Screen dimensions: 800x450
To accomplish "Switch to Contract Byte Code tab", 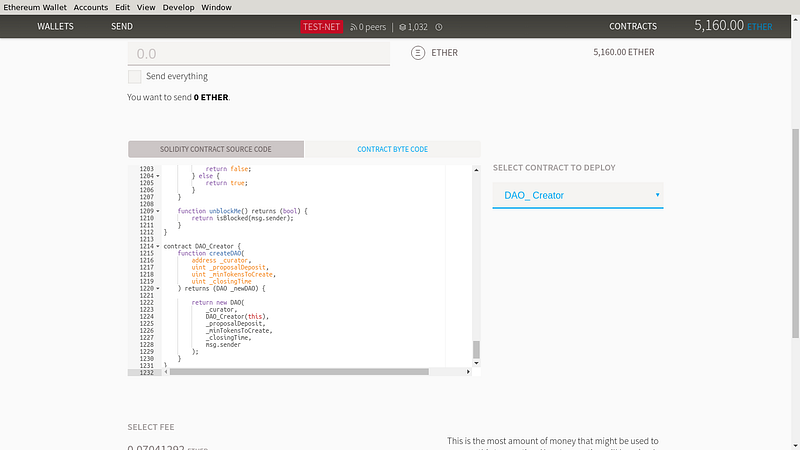I will point(392,149).
